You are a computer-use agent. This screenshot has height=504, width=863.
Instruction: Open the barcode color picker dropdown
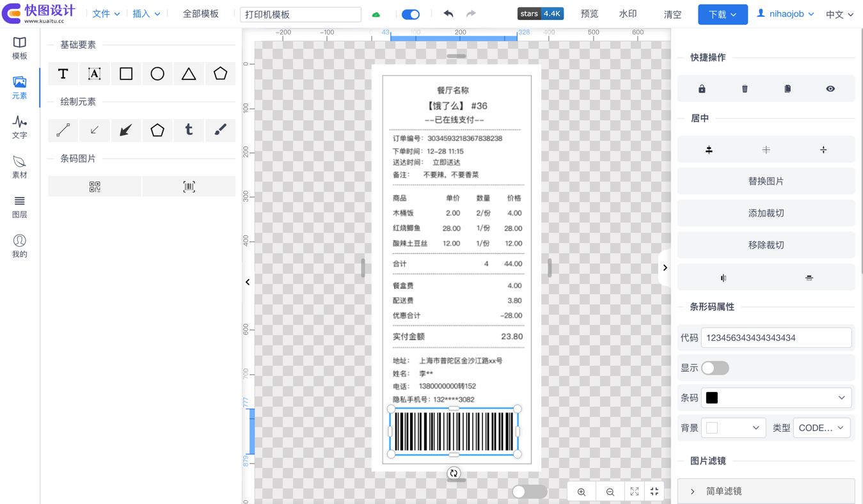click(777, 398)
